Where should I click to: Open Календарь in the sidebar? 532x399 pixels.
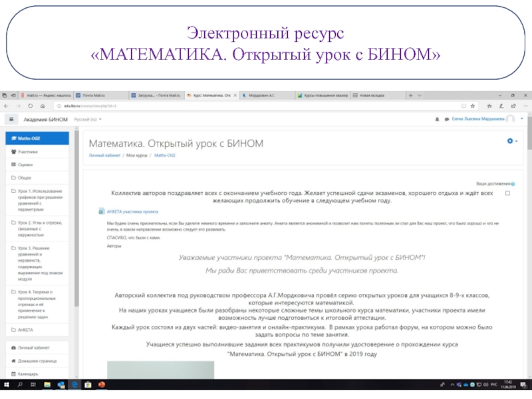pos(37,374)
